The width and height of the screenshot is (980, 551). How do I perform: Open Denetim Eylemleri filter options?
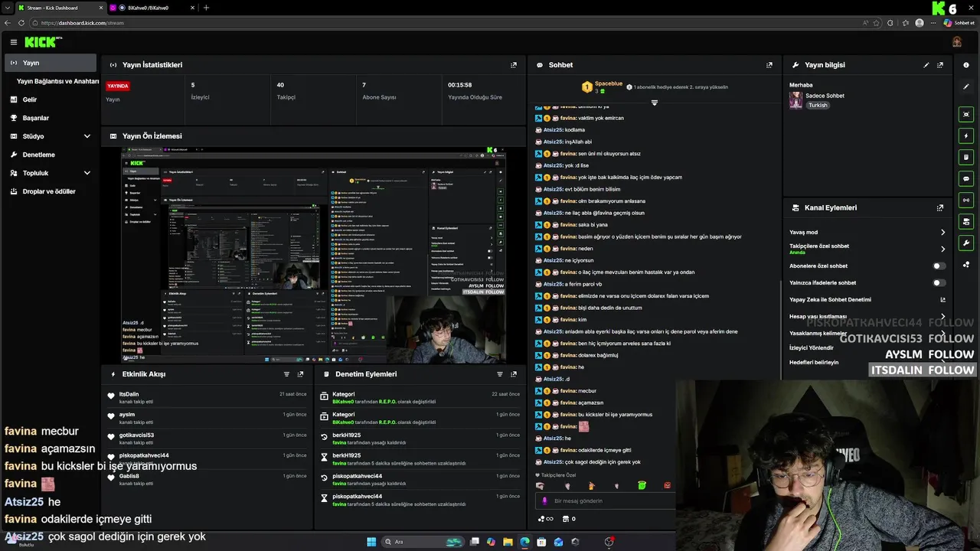(x=500, y=374)
